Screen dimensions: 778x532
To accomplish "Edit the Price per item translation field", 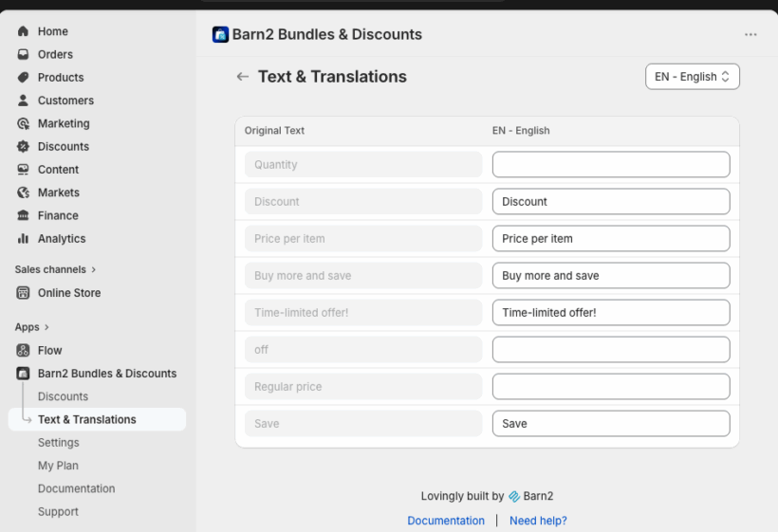I will [x=611, y=238].
